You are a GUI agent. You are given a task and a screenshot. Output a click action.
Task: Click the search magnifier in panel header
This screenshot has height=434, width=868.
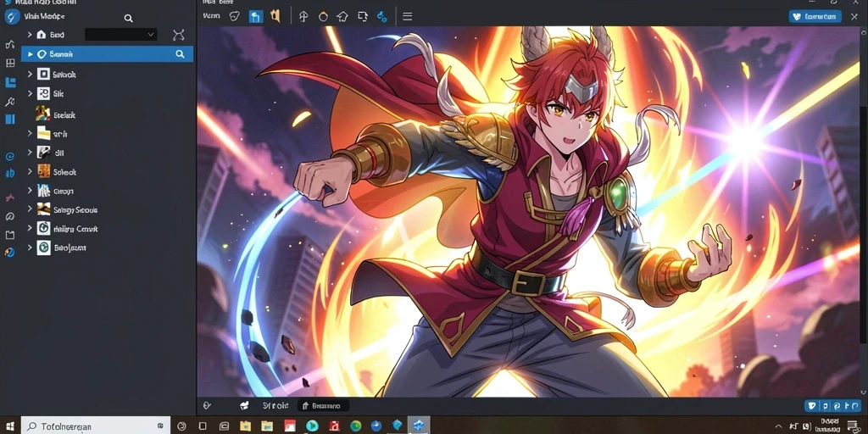129,19
